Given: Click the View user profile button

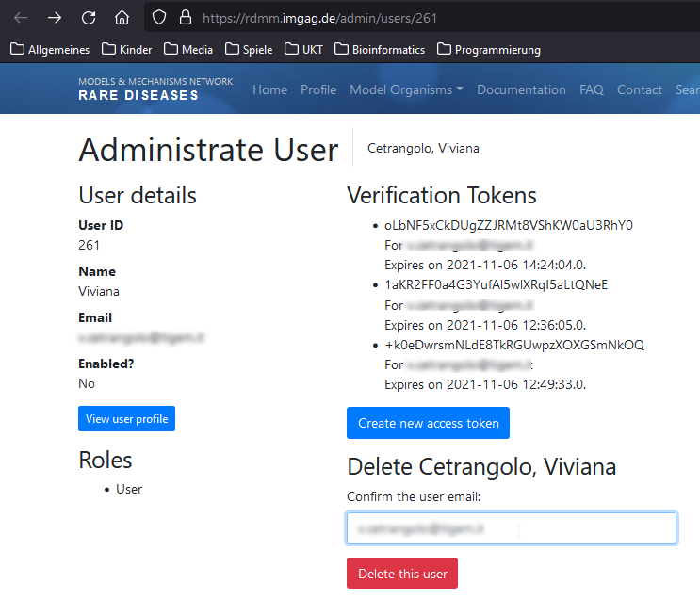Looking at the screenshot, I should tap(127, 418).
